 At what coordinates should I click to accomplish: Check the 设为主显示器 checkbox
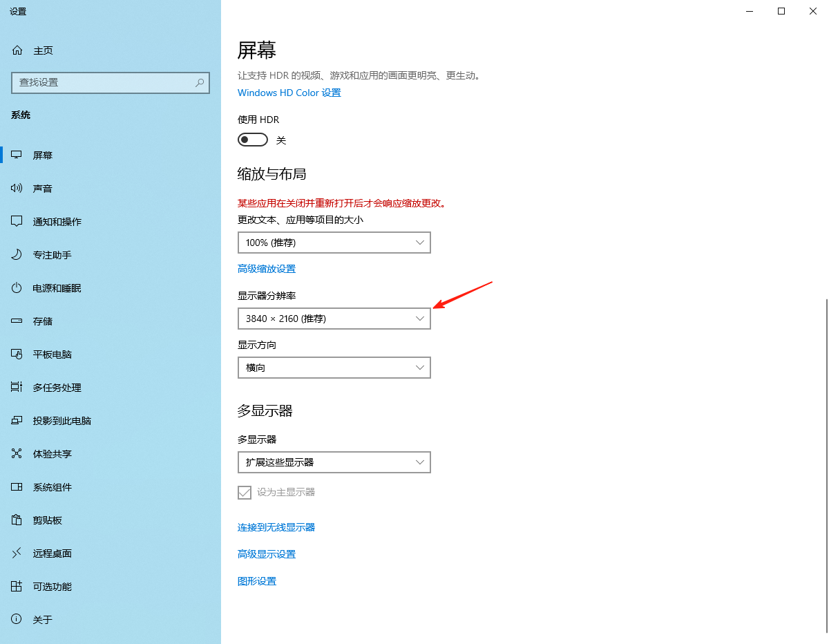click(x=245, y=492)
